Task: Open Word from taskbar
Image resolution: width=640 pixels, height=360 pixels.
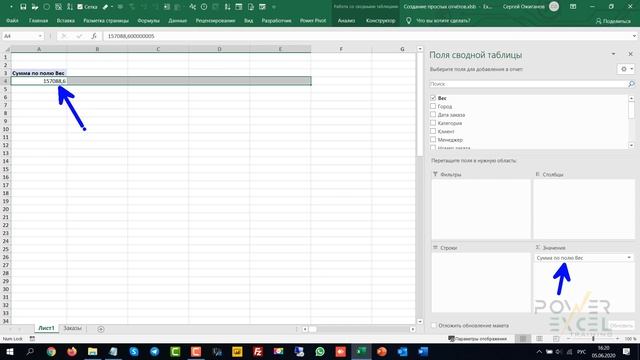Action: pyautogui.click(x=423, y=351)
